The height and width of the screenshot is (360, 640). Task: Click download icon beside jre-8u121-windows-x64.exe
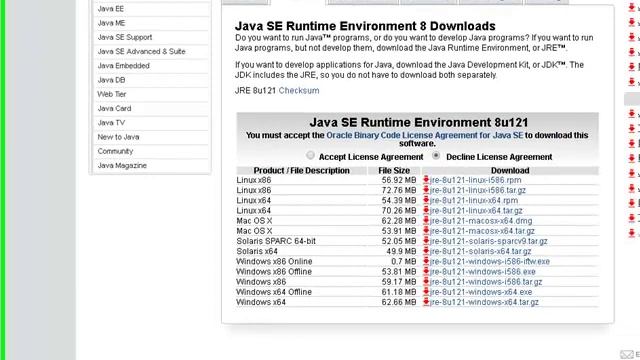(x=426, y=292)
